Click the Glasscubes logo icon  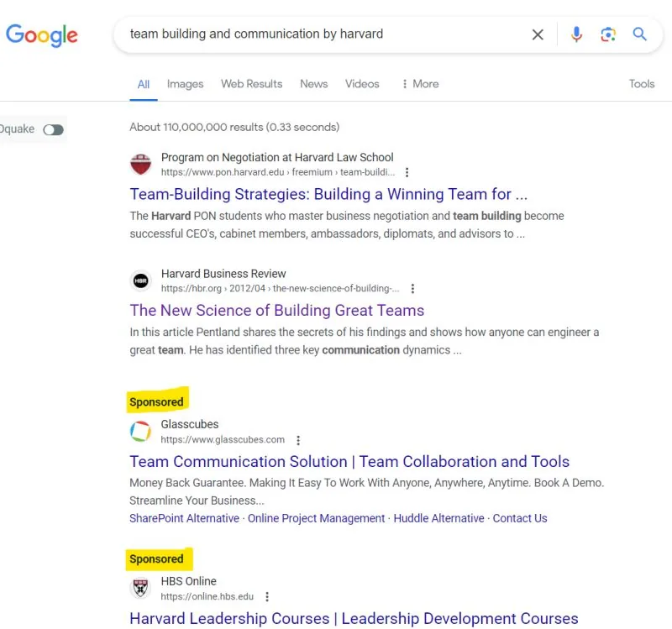point(140,431)
